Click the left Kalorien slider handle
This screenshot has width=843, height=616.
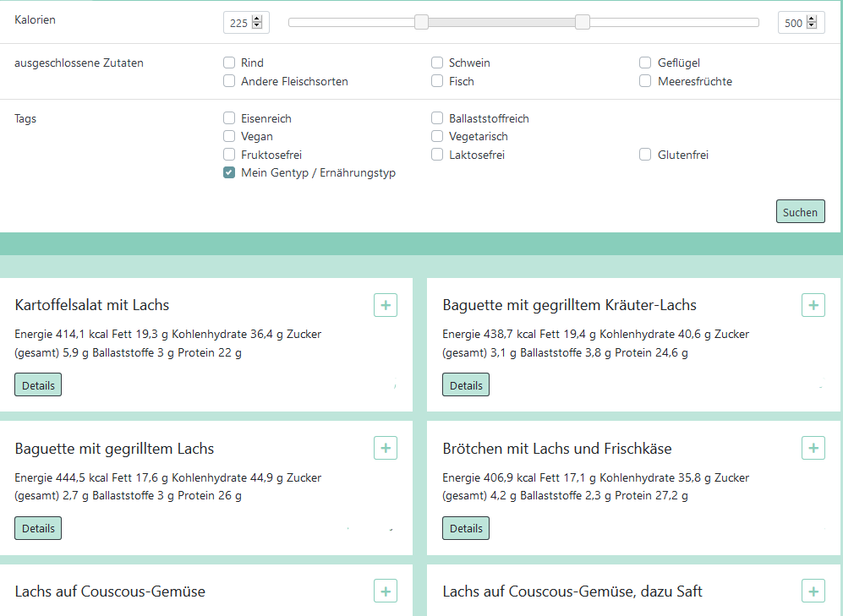pyautogui.click(x=421, y=22)
